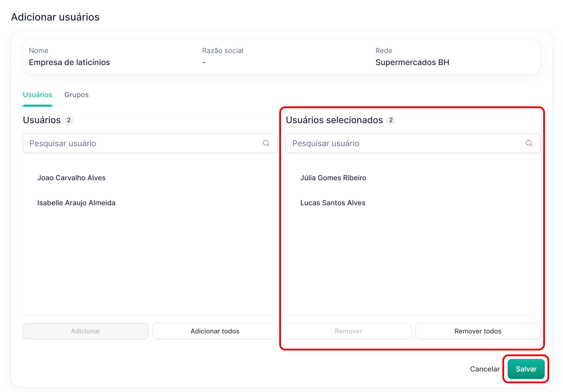The height and width of the screenshot is (392, 563).
Task: Click the Remover button
Action: pos(348,331)
